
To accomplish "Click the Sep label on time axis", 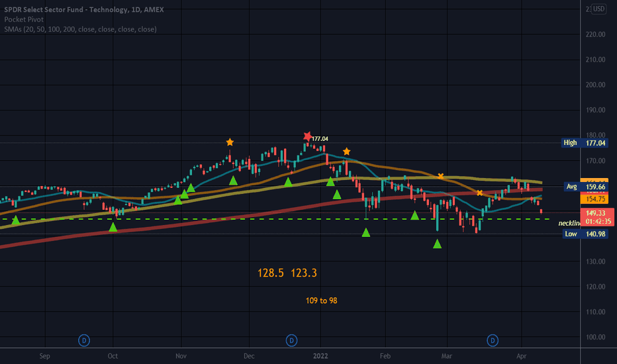I will pyautogui.click(x=45, y=356).
